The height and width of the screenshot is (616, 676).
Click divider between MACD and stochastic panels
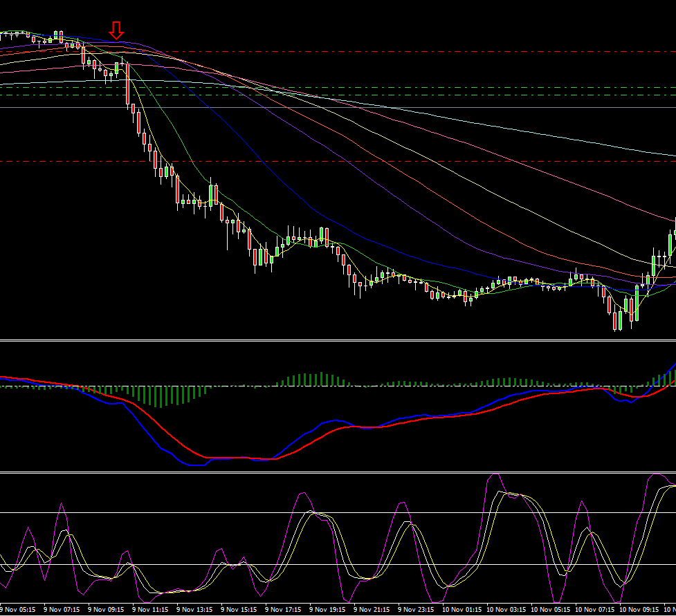click(x=338, y=472)
